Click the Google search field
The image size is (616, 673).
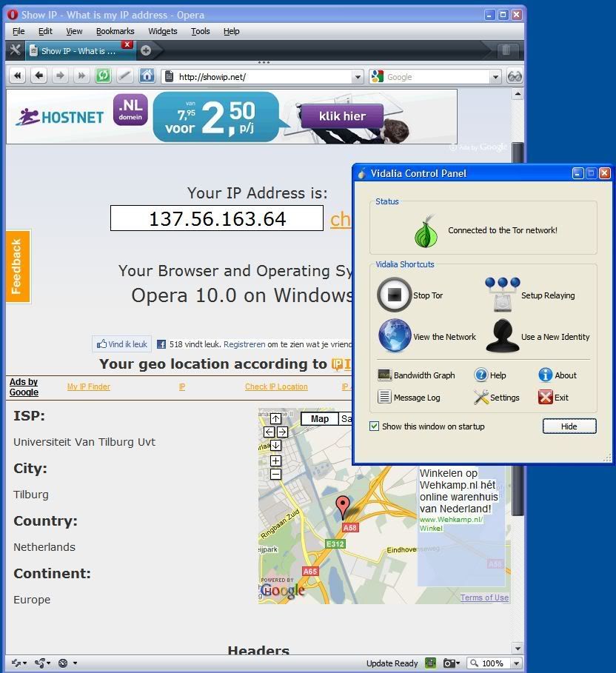pos(435,77)
